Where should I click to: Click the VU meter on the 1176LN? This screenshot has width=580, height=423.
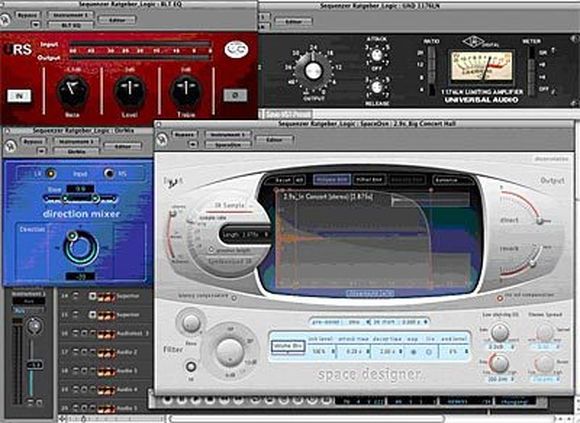[x=481, y=67]
